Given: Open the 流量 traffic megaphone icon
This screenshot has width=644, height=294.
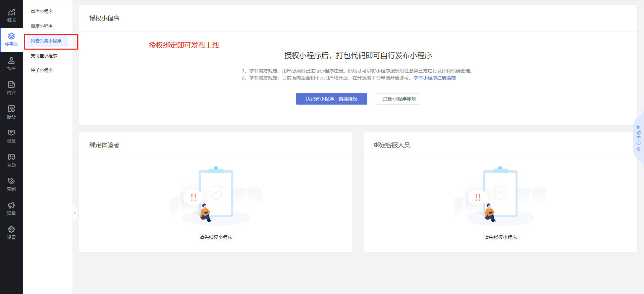Looking at the screenshot, I should coord(11,205).
